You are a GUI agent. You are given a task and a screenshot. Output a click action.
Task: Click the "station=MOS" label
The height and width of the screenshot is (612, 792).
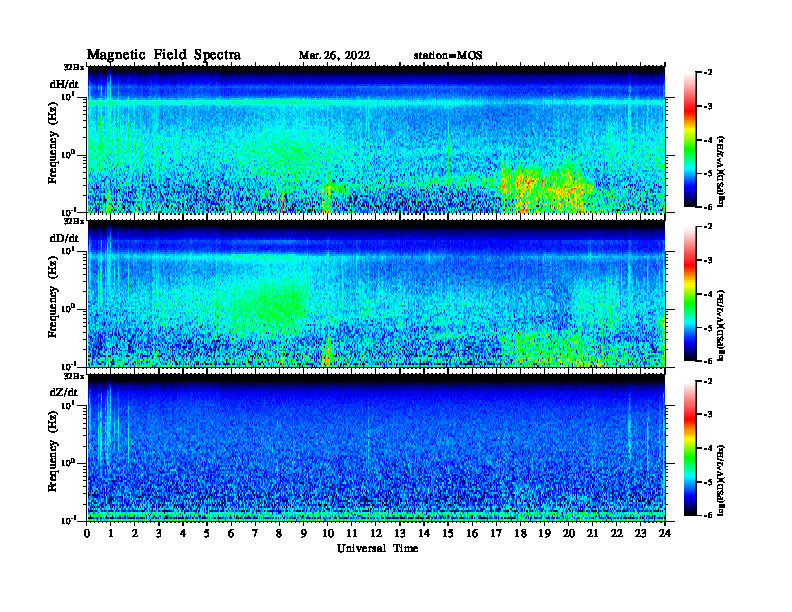[448, 55]
